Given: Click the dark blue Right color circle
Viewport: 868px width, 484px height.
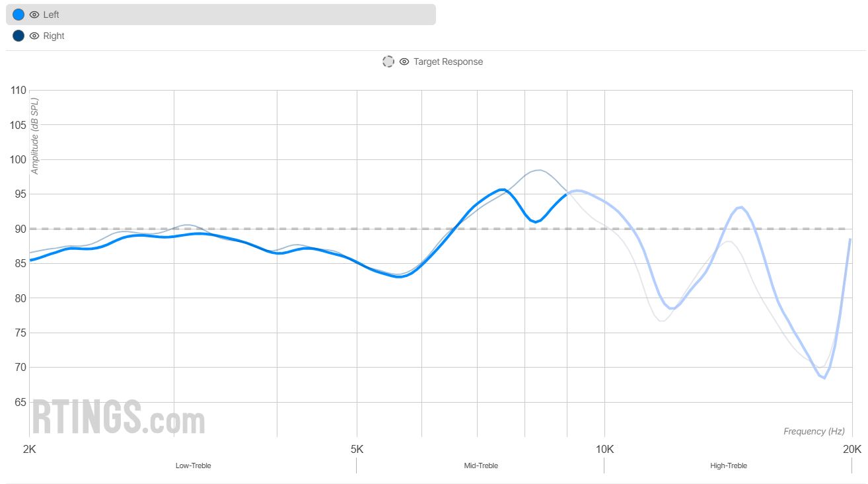Looking at the screenshot, I should point(18,36).
